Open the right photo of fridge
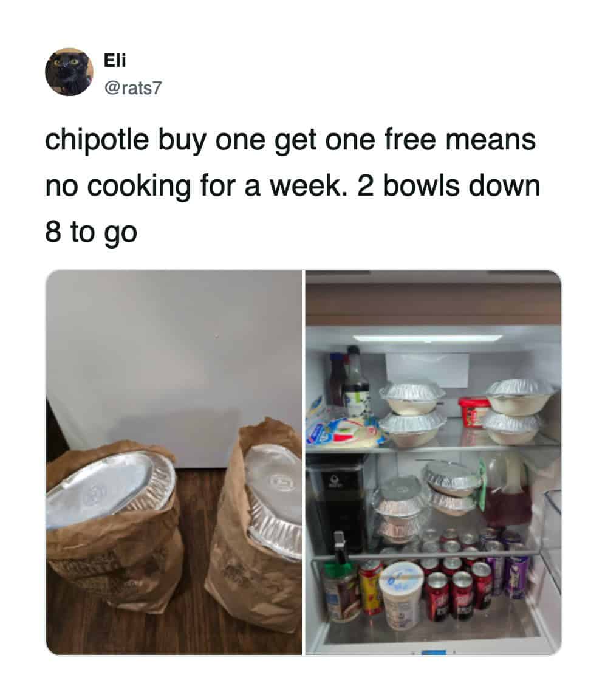The image size is (605, 700). [433, 462]
